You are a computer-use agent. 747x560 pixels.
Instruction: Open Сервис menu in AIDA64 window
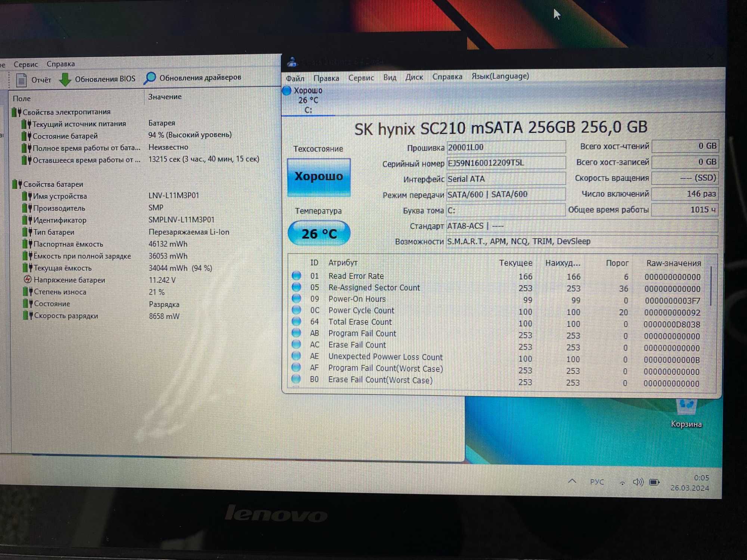coord(26,64)
